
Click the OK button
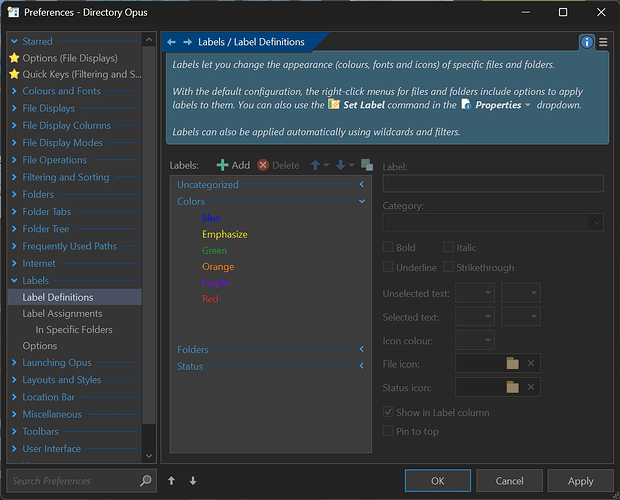tap(438, 481)
